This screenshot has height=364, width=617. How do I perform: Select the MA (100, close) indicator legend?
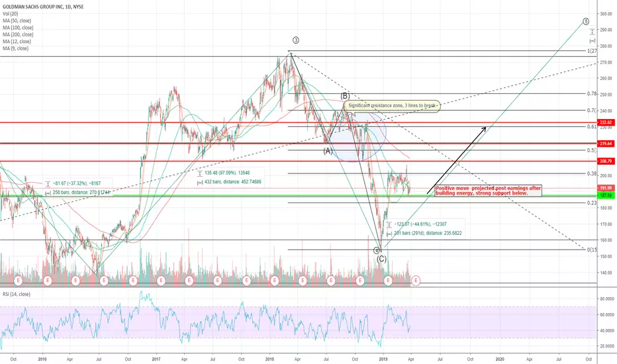18,28
